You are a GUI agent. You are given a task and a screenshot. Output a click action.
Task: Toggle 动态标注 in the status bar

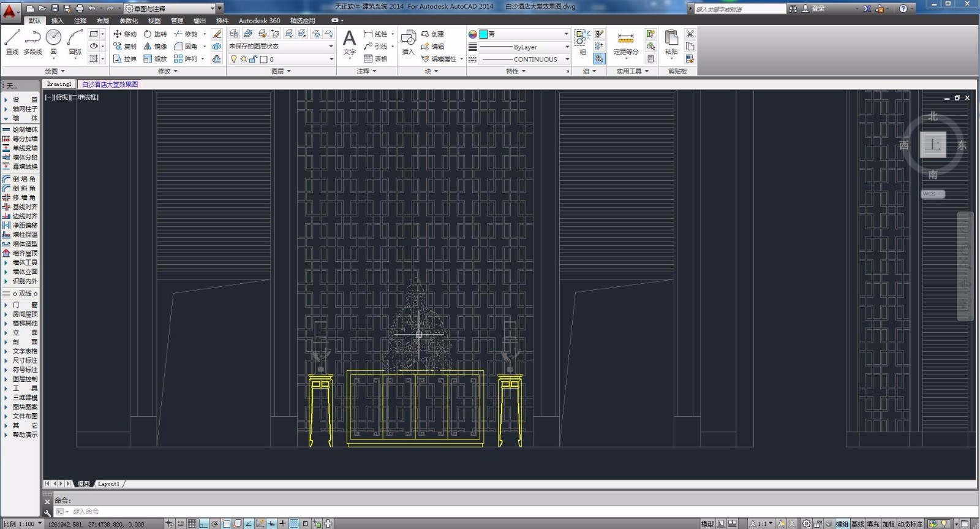[910, 524]
